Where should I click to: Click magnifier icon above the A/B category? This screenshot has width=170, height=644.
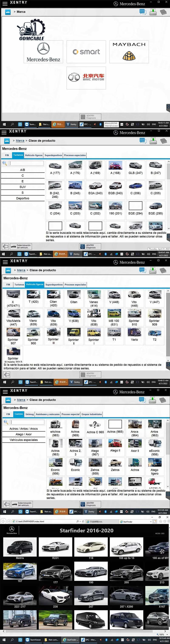[5, 163]
